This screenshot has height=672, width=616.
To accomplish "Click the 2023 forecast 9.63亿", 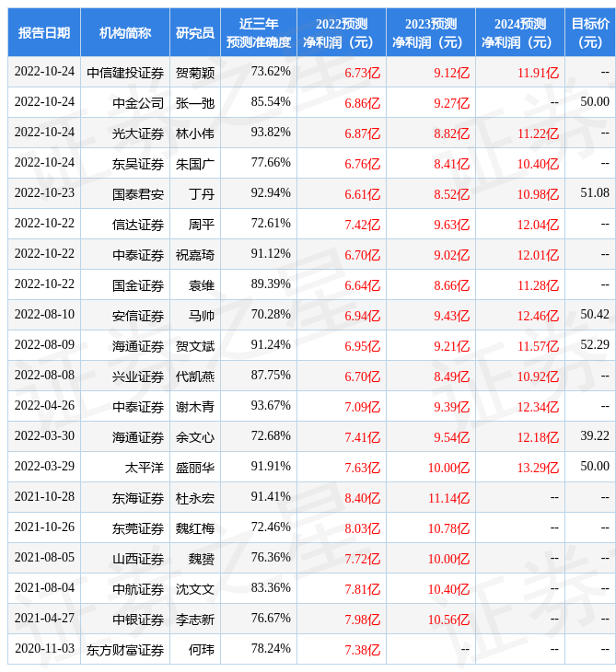I will click(x=452, y=225).
